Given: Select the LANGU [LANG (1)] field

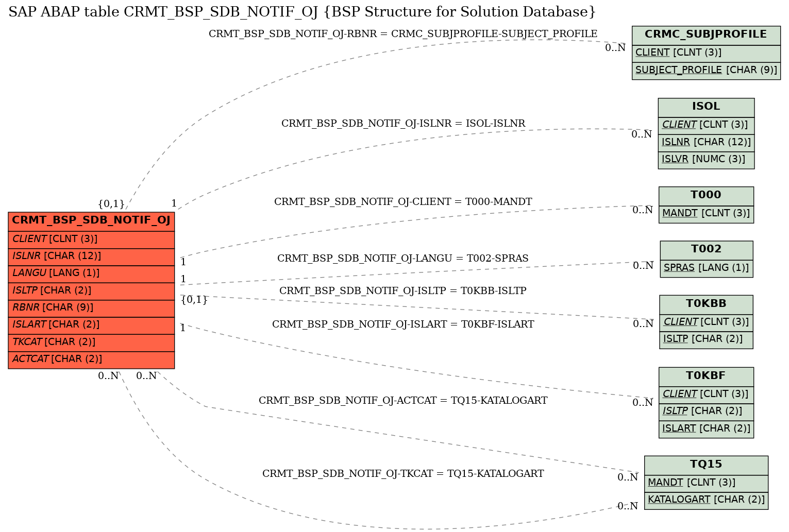Looking at the screenshot, I should [x=91, y=273].
